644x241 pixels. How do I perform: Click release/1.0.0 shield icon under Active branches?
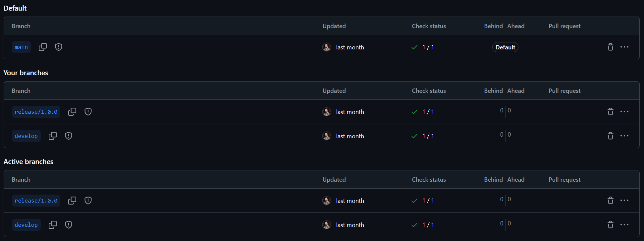pyautogui.click(x=88, y=201)
